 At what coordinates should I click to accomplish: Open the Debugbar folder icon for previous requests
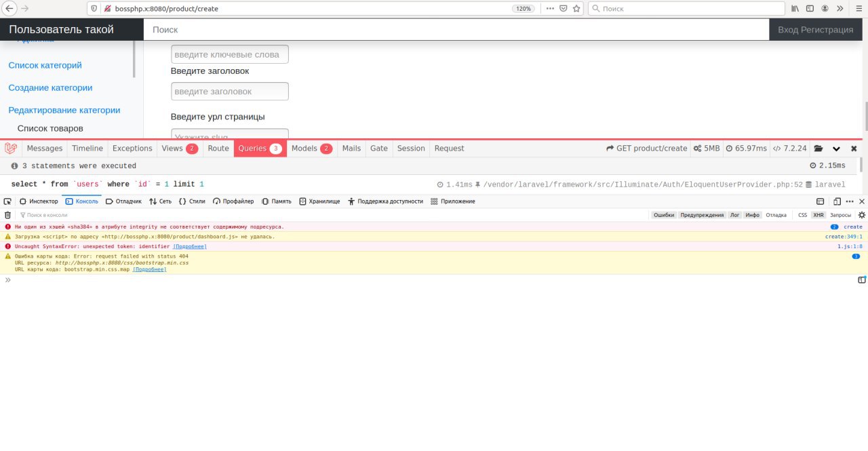tap(818, 149)
